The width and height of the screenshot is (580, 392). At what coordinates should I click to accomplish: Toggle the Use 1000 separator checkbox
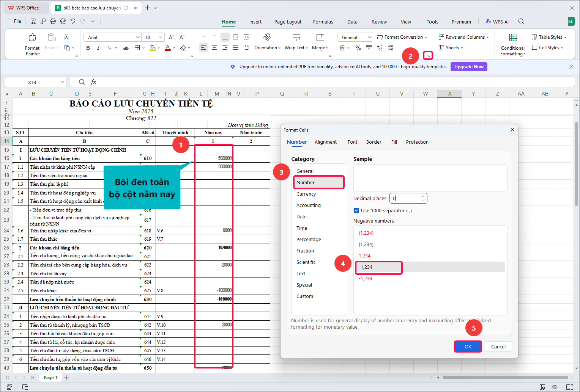[x=356, y=210]
